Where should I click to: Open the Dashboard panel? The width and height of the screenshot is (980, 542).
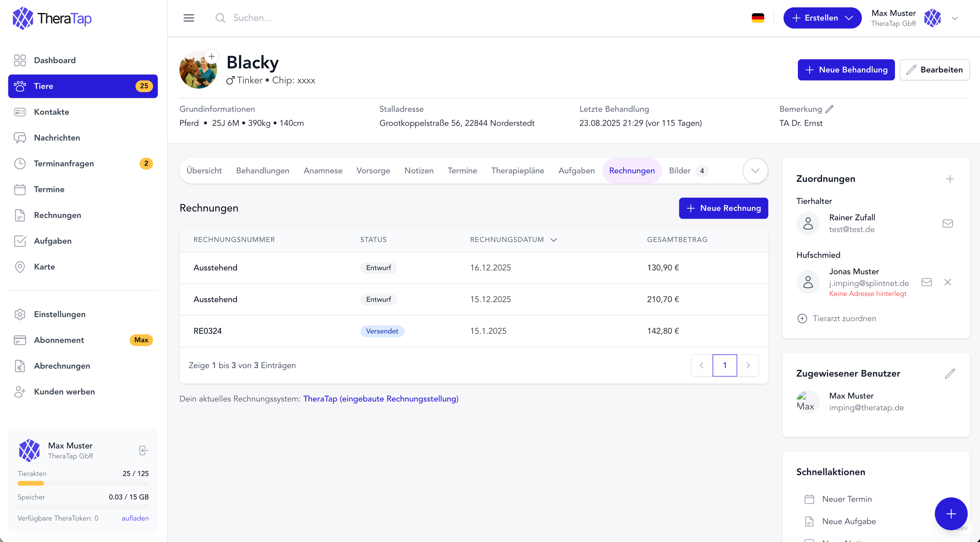click(54, 60)
